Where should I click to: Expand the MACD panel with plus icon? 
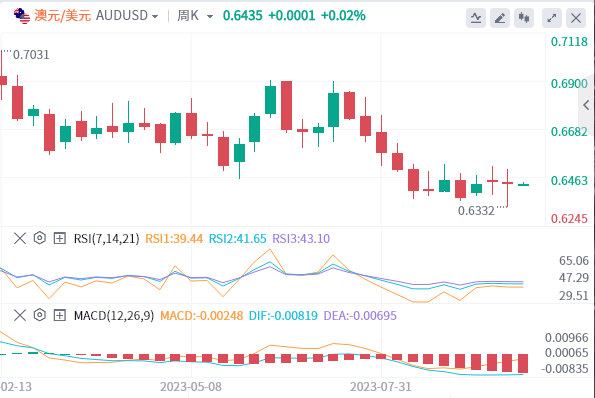(60, 315)
